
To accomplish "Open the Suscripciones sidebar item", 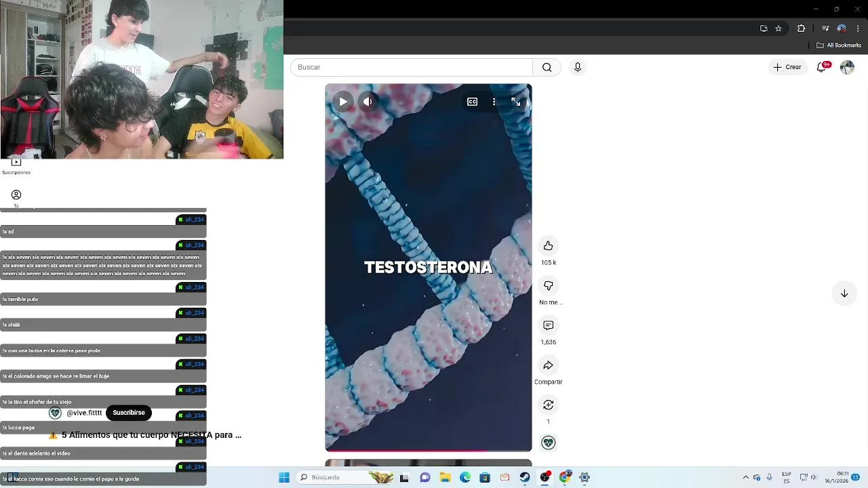I will tap(16, 166).
